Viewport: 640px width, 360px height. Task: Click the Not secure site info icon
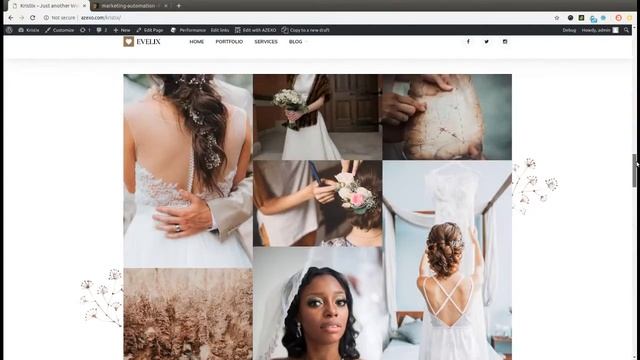46,18
